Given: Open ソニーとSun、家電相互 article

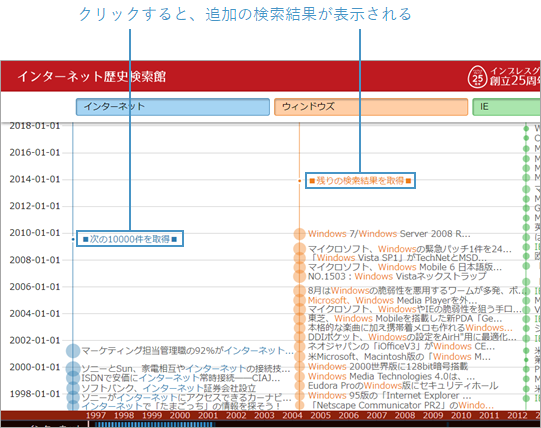Looking at the screenshot, I should (186, 368).
